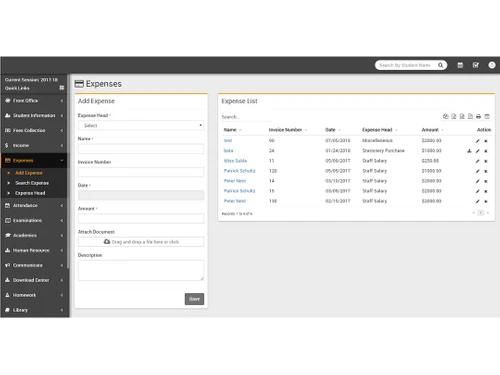Expand the Front Office sidebar chevron
The image size is (500, 375).
coord(62,101)
